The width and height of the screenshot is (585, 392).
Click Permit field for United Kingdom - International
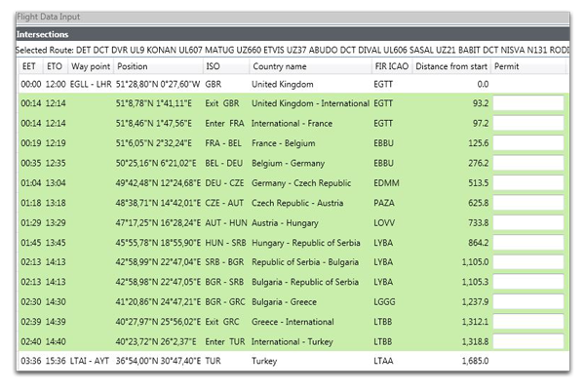click(528, 103)
